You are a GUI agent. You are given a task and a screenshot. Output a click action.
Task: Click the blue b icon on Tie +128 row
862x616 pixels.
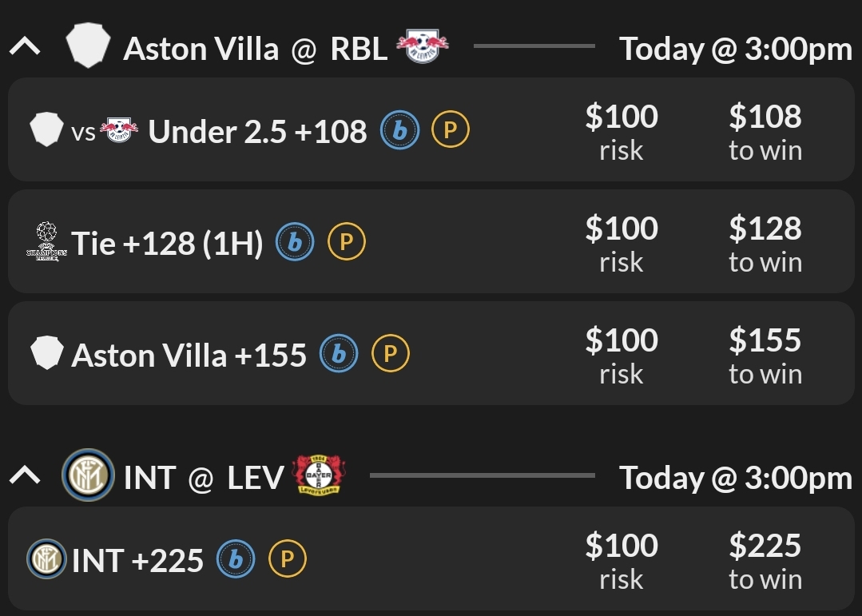(295, 242)
